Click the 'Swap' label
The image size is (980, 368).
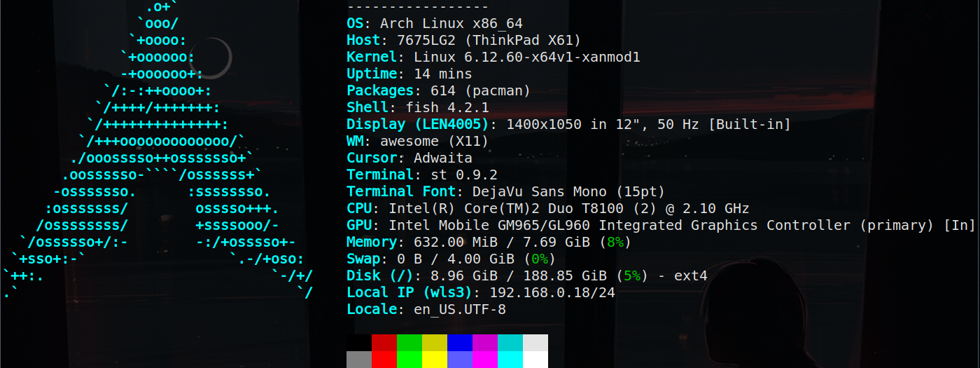tap(363, 259)
